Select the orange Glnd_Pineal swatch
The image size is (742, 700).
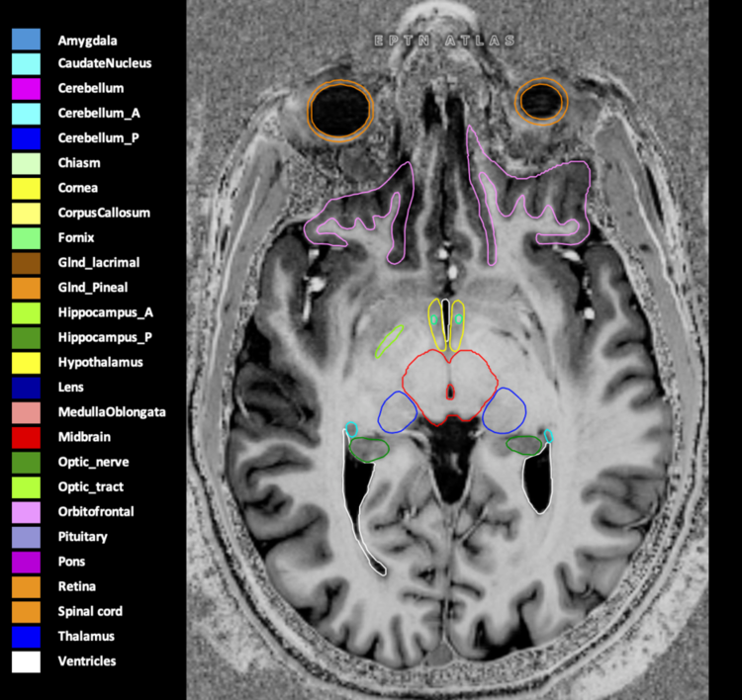(26, 288)
